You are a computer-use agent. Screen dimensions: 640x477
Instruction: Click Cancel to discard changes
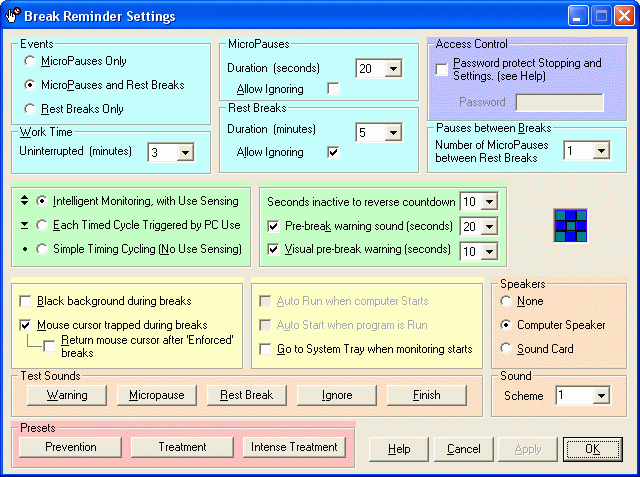[464, 449]
